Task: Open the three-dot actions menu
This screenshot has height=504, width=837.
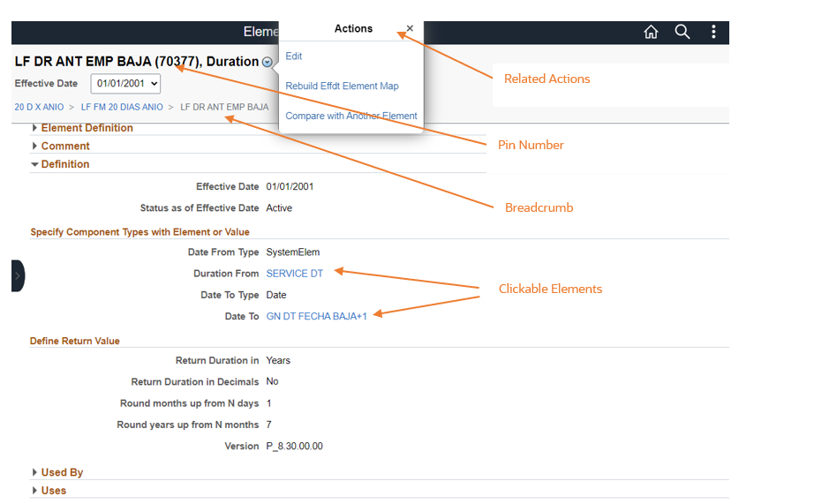Action: point(713,32)
